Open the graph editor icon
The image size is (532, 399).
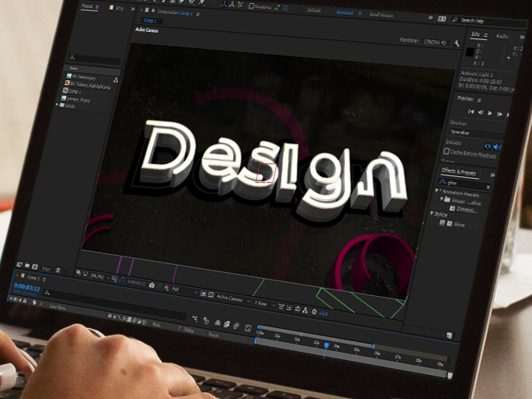[x=248, y=328]
